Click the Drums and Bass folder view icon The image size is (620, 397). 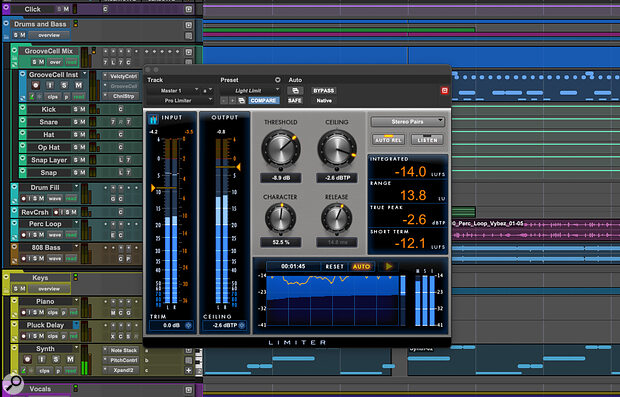click(189, 25)
